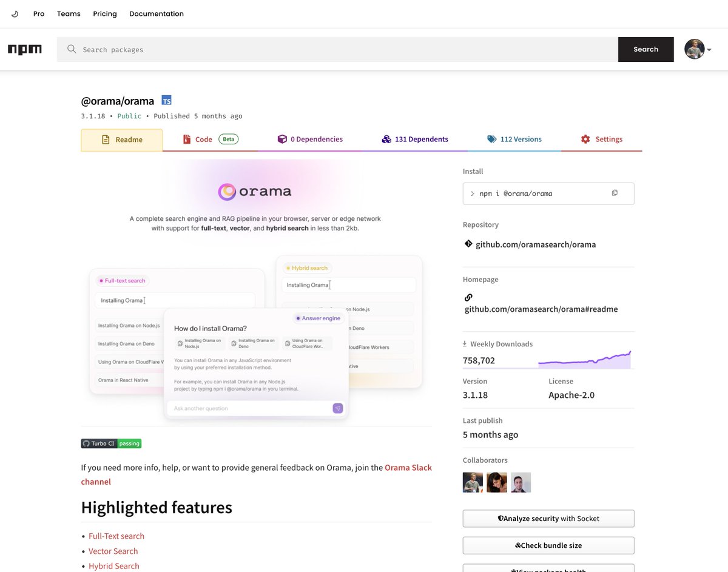Image resolution: width=728 pixels, height=572 pixels.
Task: Open the orama#readme homepage link
Action: (x=541, y=309)
